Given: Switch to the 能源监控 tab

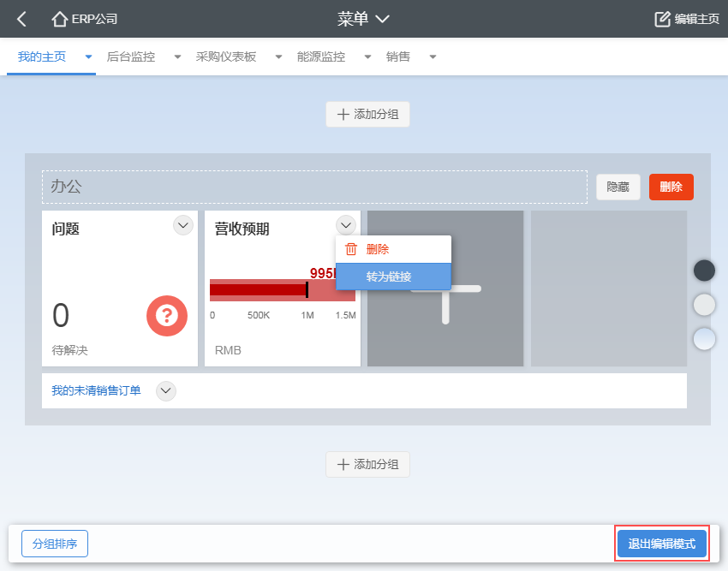Looking at the screenshot, I should point(321,57).
